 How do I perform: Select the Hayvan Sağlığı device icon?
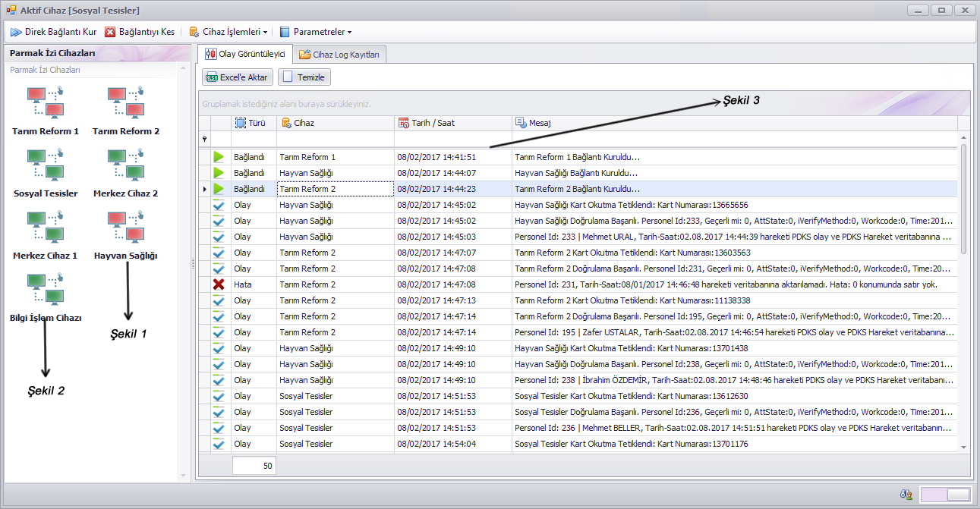(126, 228)
